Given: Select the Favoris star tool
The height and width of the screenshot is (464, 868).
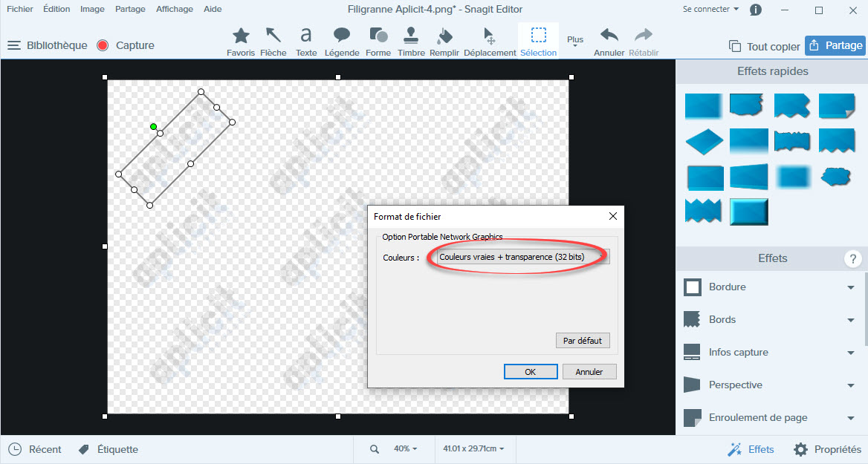Looking at the screenshot, I should [x=241, y=42].
